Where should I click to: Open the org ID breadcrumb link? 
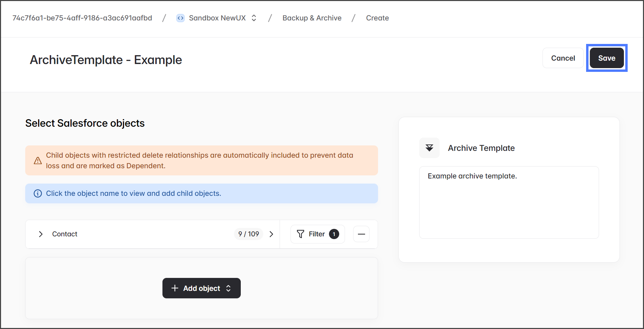(x=82, y=18)
